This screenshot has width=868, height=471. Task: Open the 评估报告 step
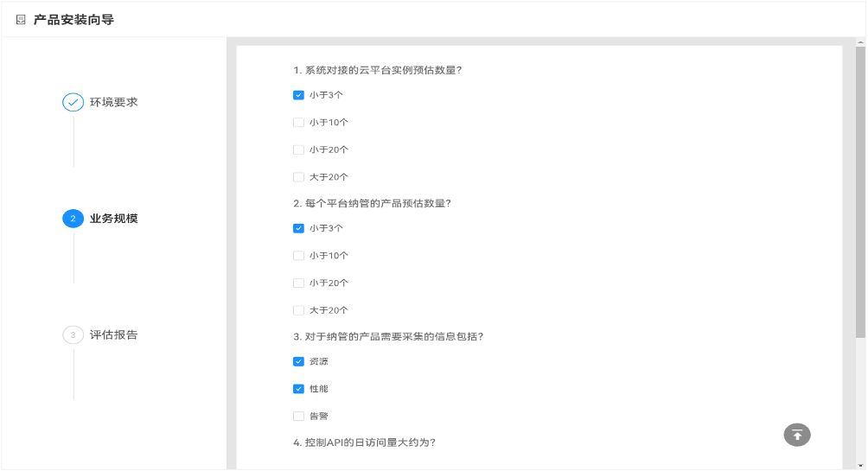tap(113, 334)
